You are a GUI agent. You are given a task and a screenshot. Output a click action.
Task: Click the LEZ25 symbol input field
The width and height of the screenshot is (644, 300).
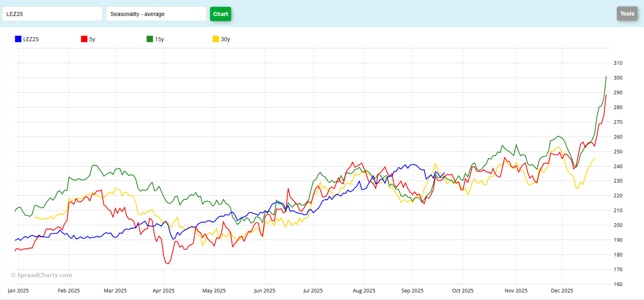52,14
